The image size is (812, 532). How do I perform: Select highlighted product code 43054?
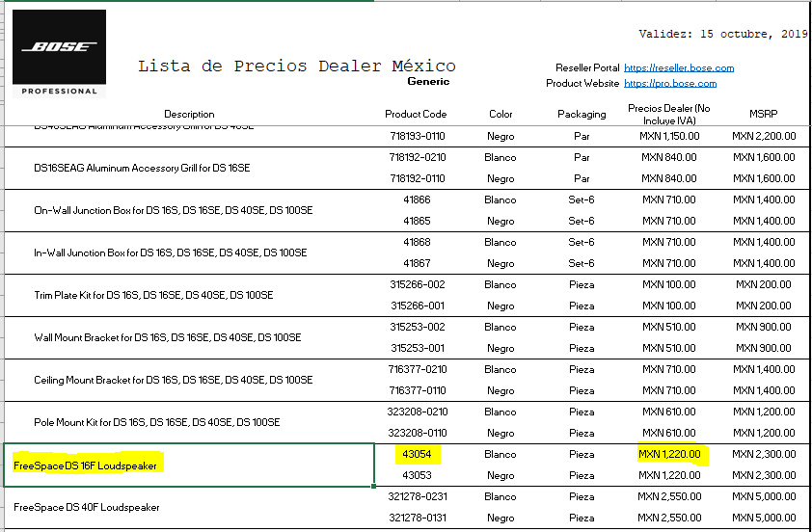tap(417, 454)
